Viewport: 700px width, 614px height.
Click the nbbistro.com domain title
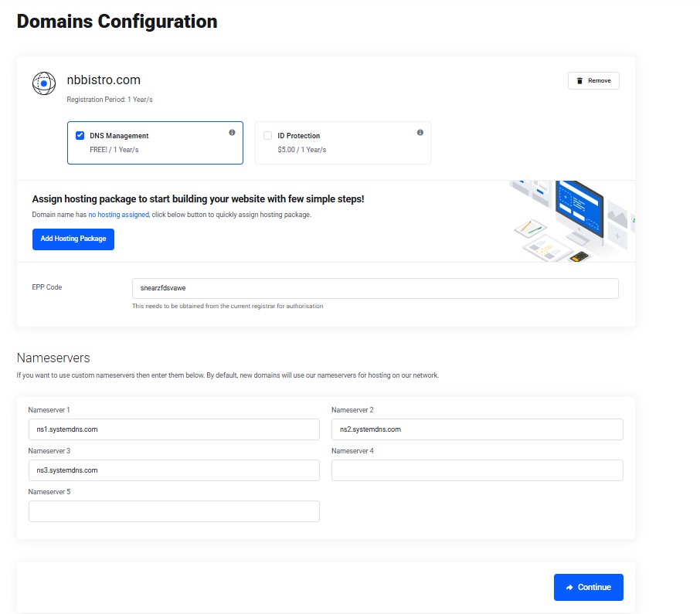point(104,80)
